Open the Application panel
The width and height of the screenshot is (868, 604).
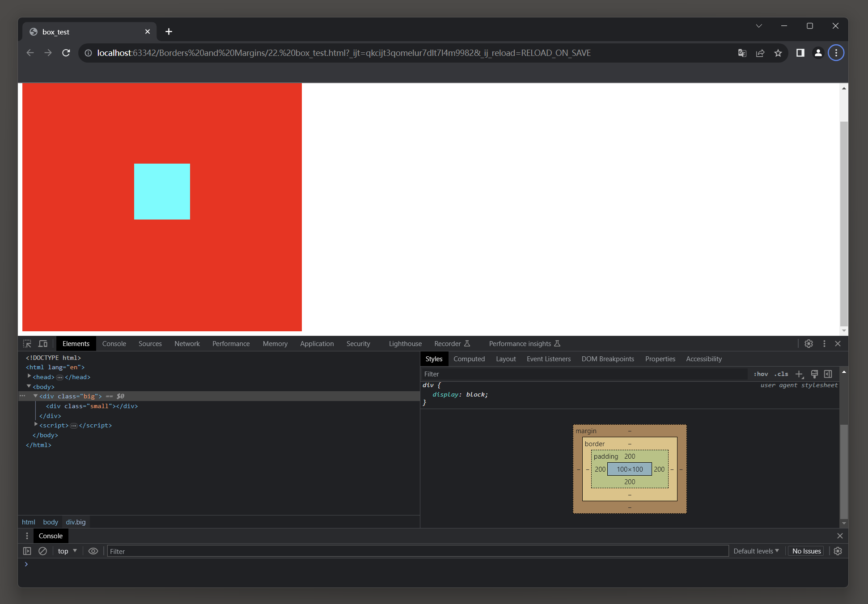pyautogui.click(x=317, y=343)
